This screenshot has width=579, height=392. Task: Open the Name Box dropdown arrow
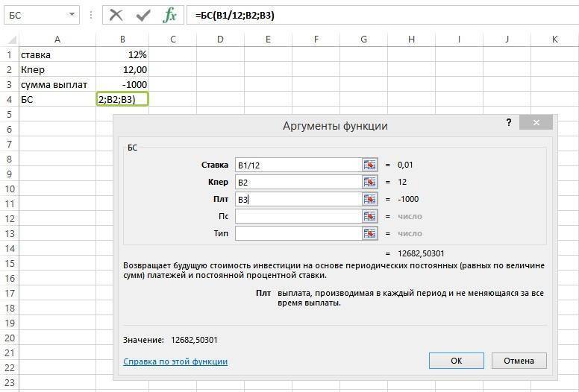tap(72, 14)
